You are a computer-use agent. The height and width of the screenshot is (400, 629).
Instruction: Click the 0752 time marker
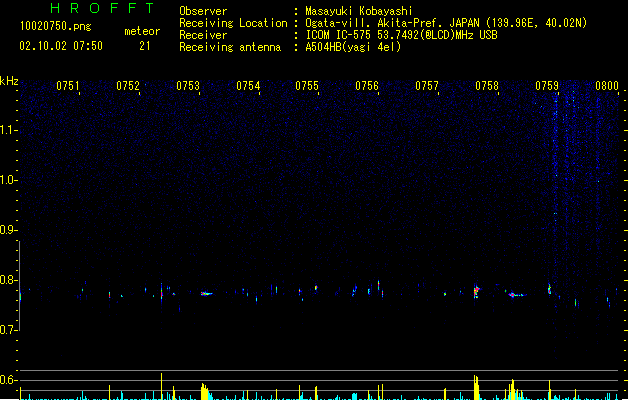[x=128, y=86]
